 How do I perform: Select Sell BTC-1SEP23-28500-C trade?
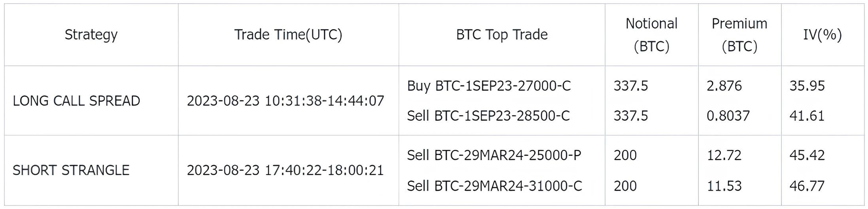click(489, 116)
